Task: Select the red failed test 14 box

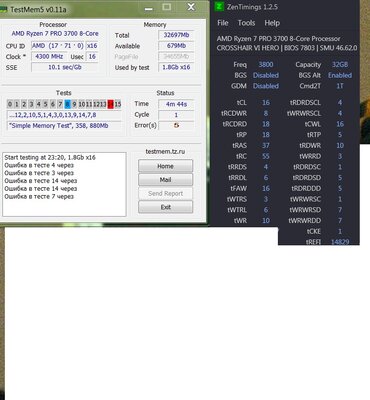Action: (x=111, y=104)
